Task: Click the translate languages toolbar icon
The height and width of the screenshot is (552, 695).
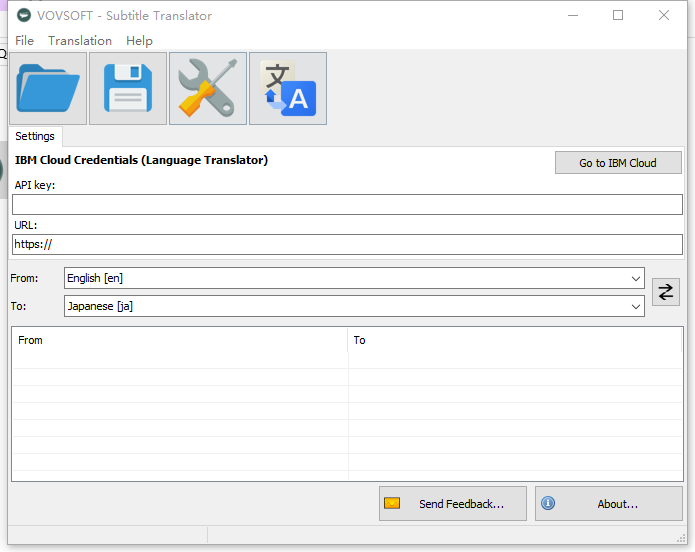Action: coord(288,89)
